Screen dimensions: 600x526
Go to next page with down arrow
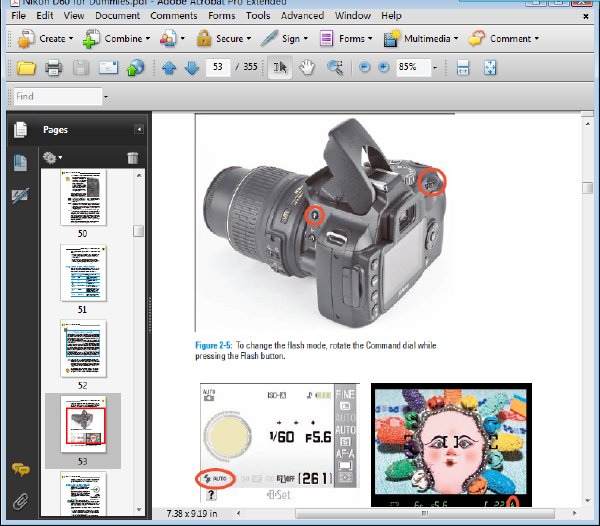tap(192, 68)
